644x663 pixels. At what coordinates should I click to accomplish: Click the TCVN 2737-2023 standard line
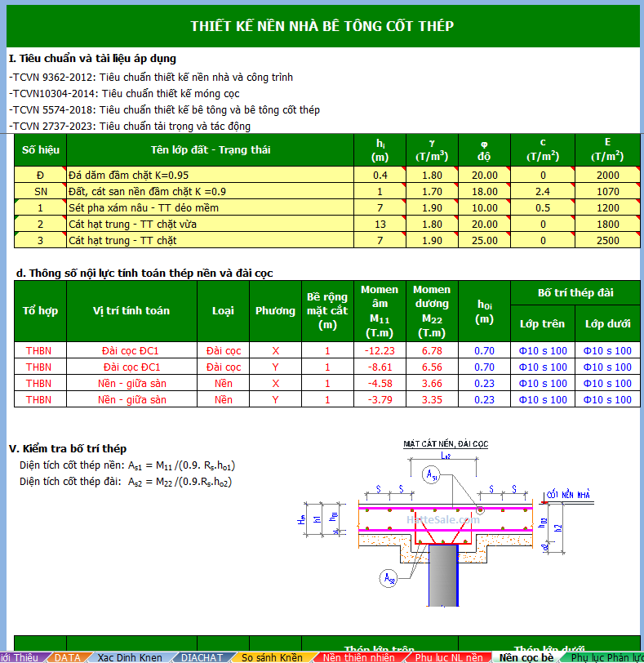click(x=130, y=127)
